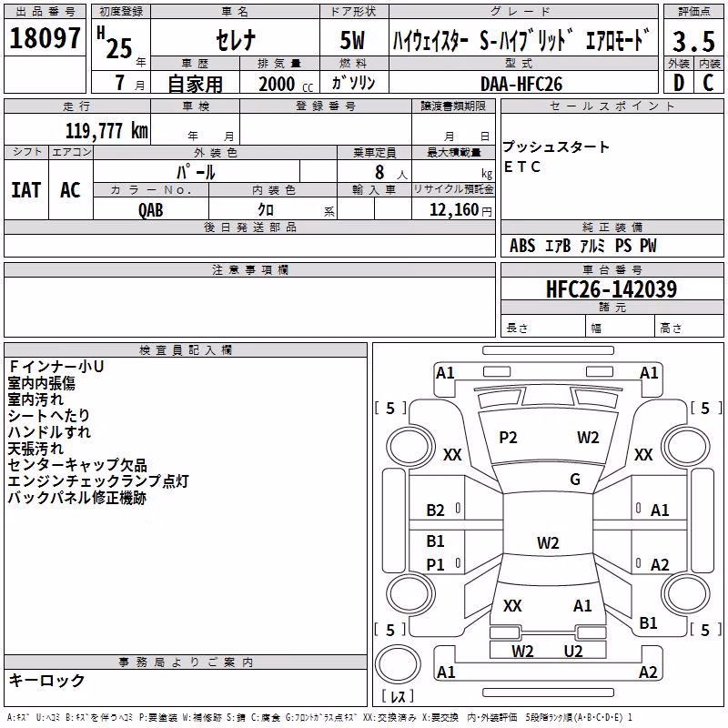Screen dimensions: 728x728
Task: Click inspector note 天張汚れ
Action: pos(35,449)
